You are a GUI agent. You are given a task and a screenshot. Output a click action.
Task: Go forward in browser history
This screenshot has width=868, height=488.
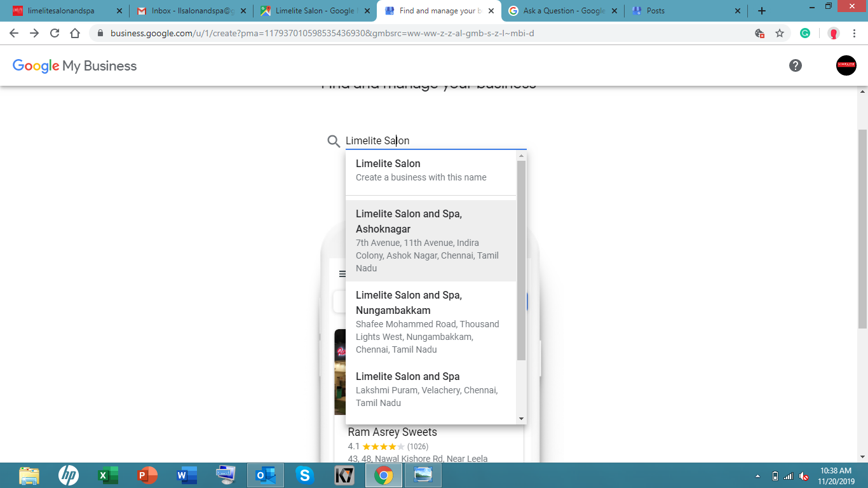coord(34,33)
